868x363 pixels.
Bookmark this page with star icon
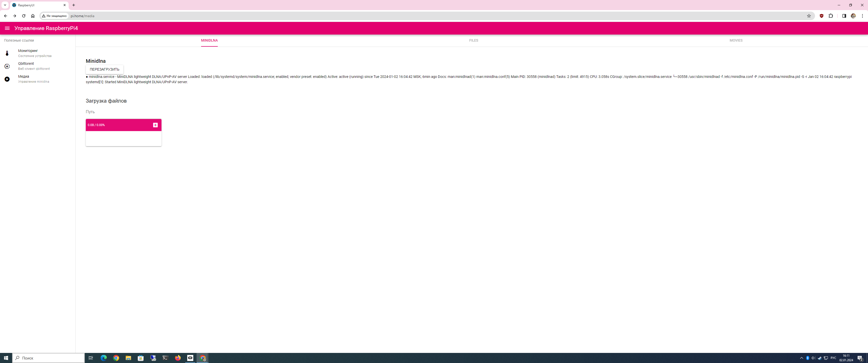[x=809, y=16]
